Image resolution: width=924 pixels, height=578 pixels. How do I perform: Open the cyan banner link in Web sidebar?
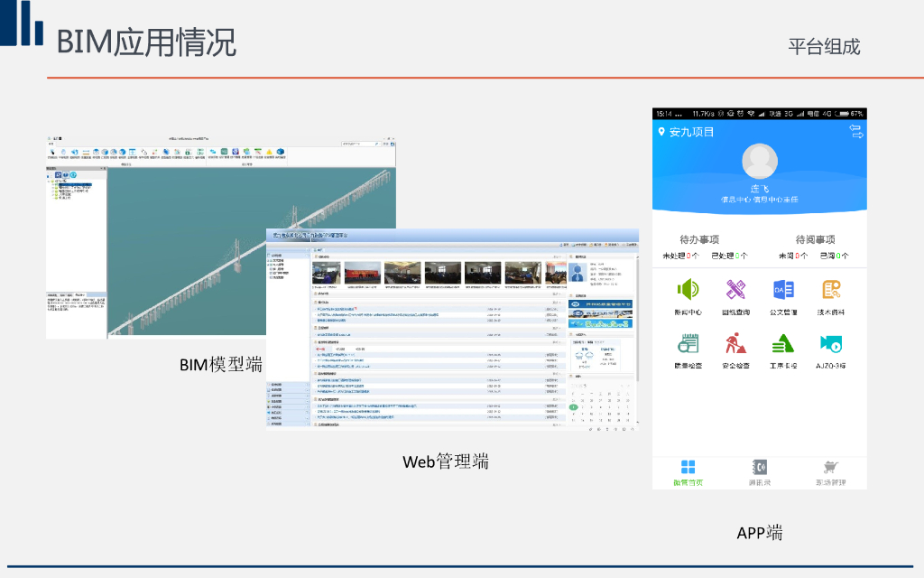pos(600,323)
